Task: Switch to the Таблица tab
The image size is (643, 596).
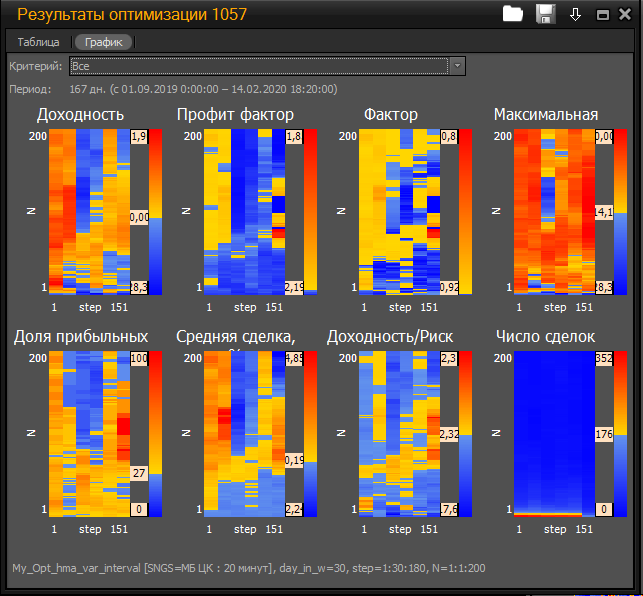Action: [x=38, y=43]
